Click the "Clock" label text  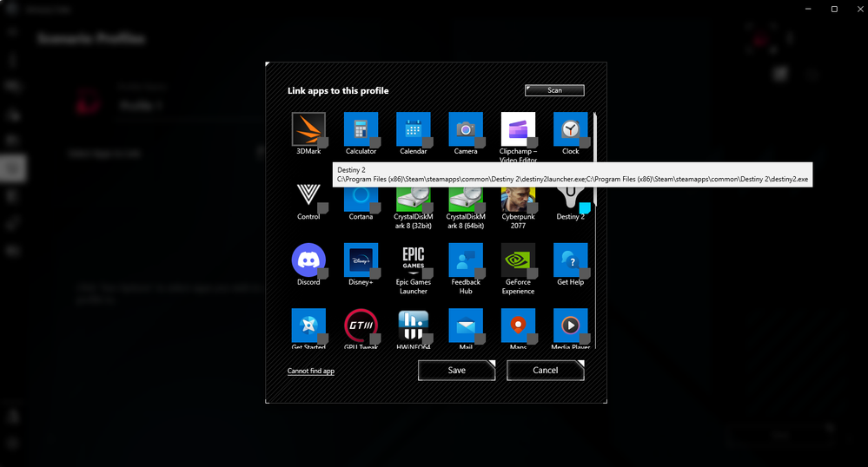570,151
